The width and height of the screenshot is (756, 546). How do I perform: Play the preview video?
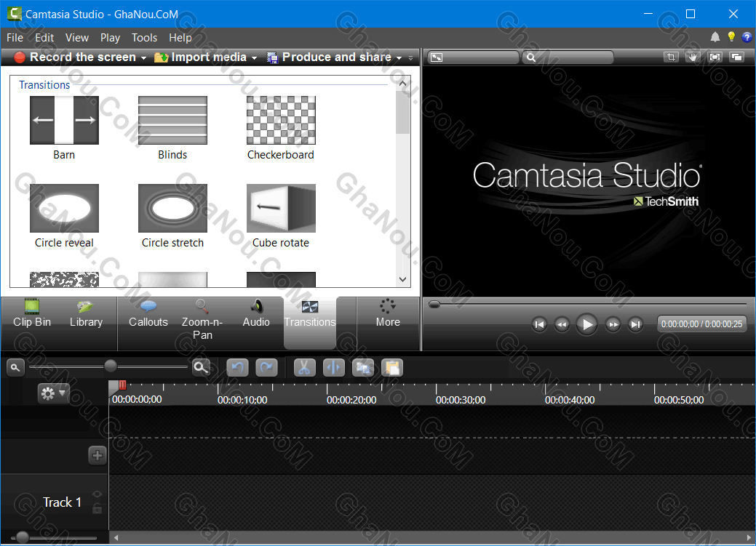tap(586, 324)
